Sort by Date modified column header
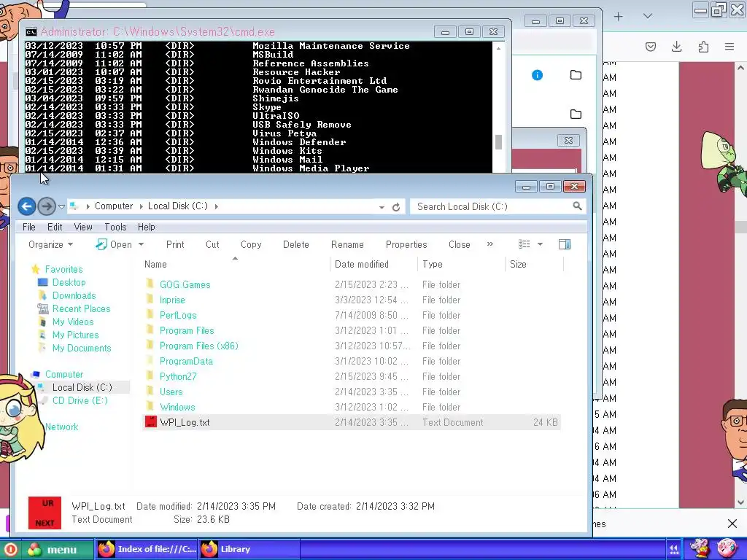 (362, 264)
